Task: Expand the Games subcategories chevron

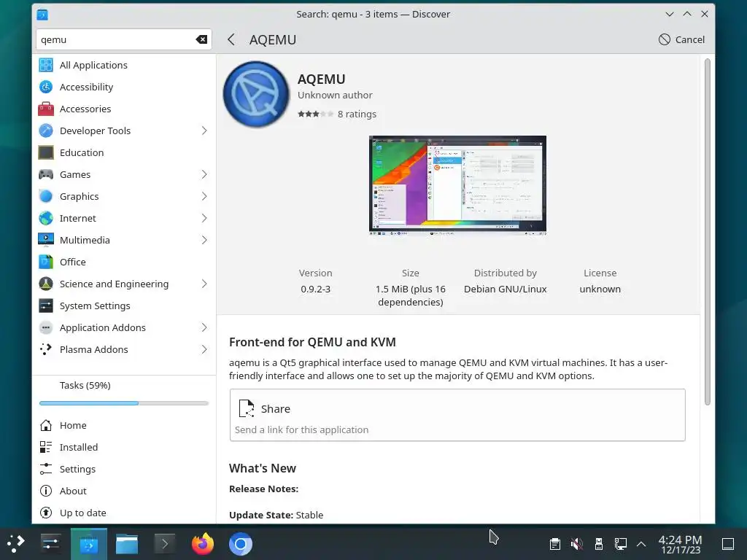Action: coord(204,174)
